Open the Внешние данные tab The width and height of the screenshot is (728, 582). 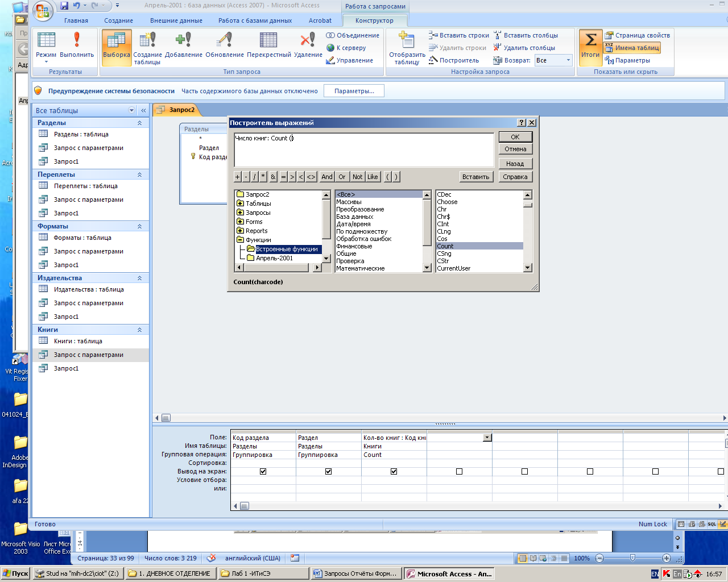176,20
